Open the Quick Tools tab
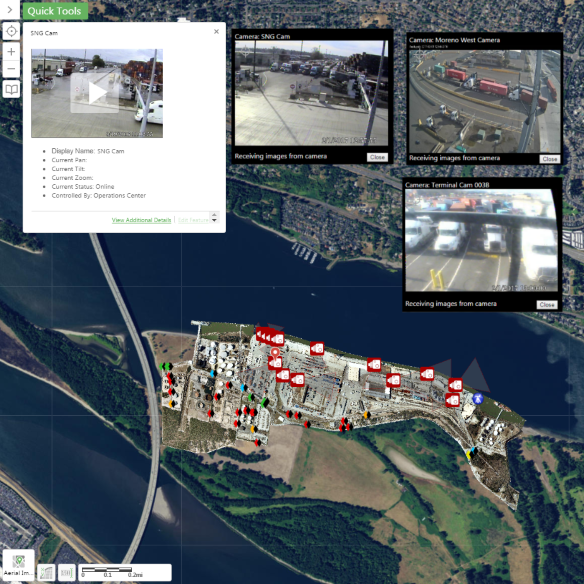Viewport: 584px width, 584px height. (x=55, y=11)
